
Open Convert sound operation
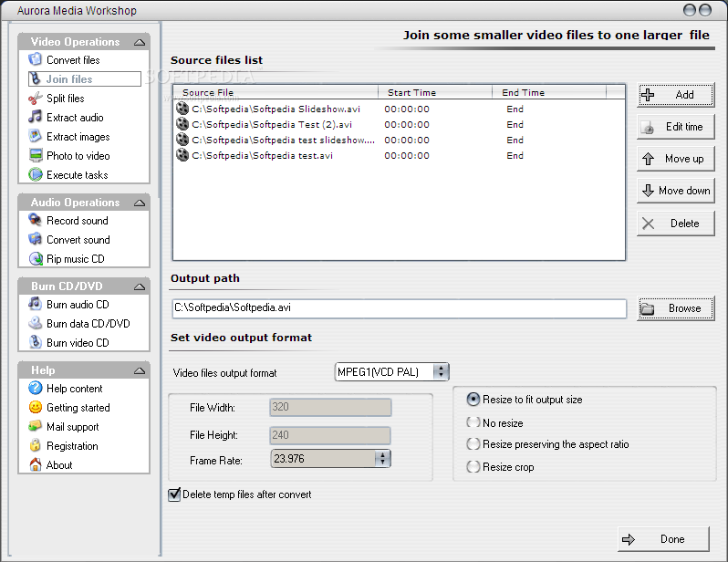tap(78, 239)
